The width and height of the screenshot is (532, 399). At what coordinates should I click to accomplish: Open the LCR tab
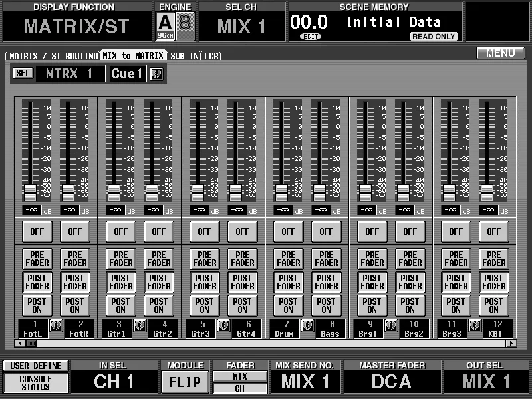(211, 56)
